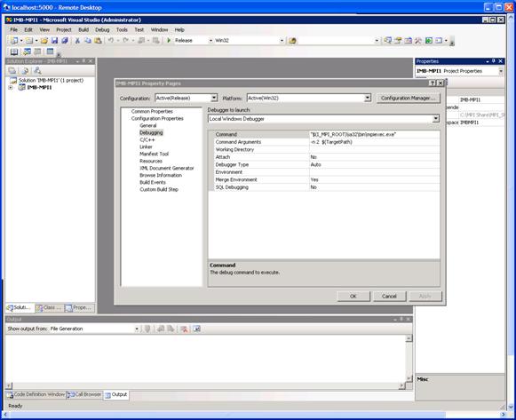Toggle auto-hide pin on Solution Explorer
Screen dimensions: 516x420
83,61
